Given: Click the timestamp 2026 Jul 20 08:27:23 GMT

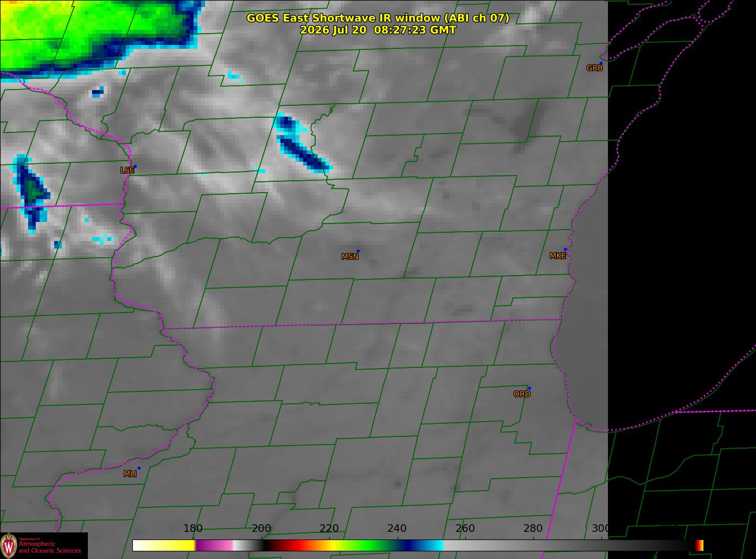Looking at the screenshot, I should click(x=378, y=30).
